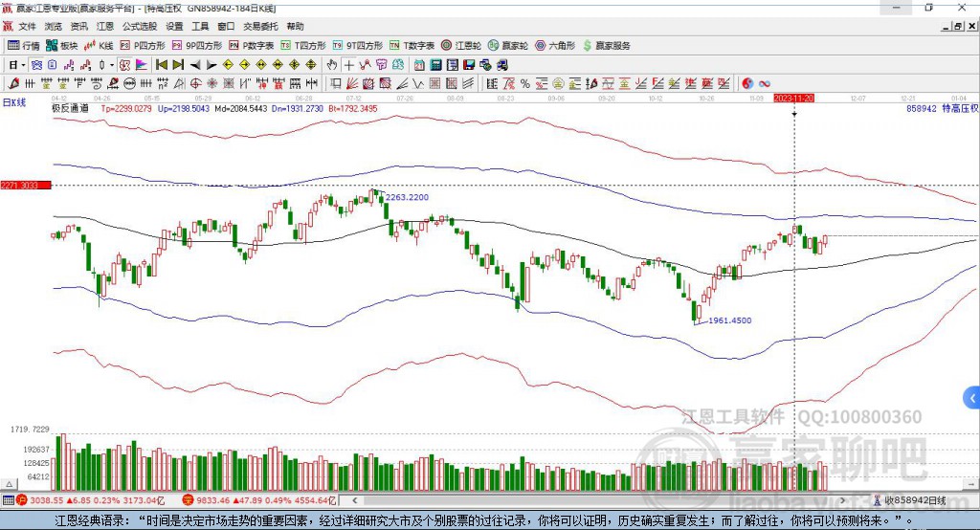Viewport: 980px width, 530px height.
Task: Open the 浏览 menu
Action: (54, 26)
